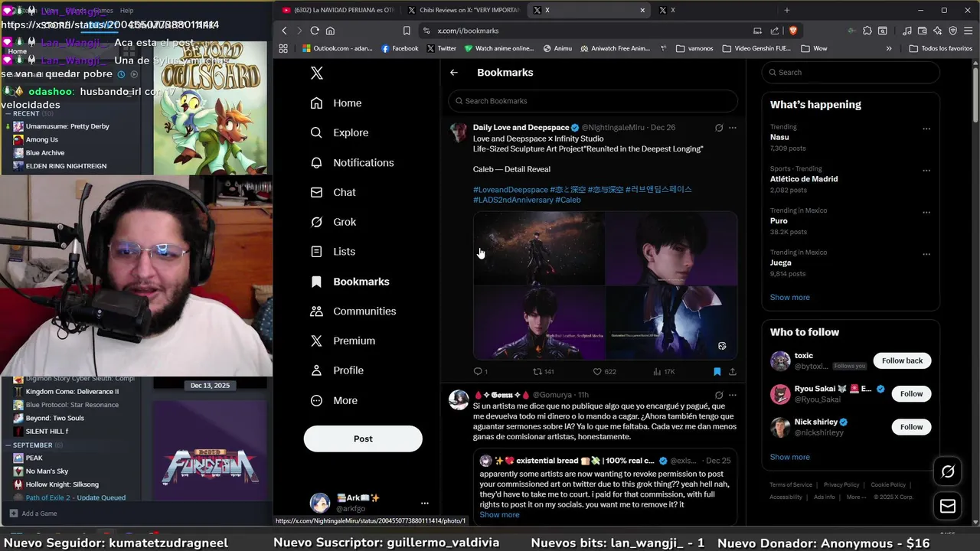Open the #LADS2ndAnniversary hashtag
This screenshot has height=551, width=980.
coord(513,201)
